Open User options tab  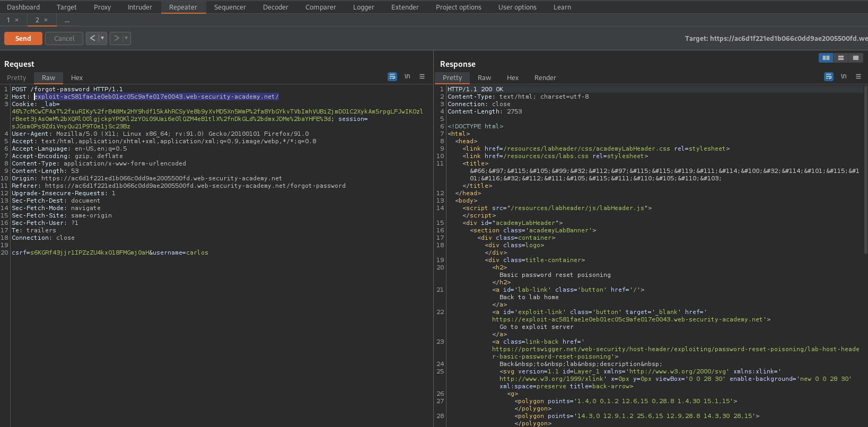coord(518,7)
